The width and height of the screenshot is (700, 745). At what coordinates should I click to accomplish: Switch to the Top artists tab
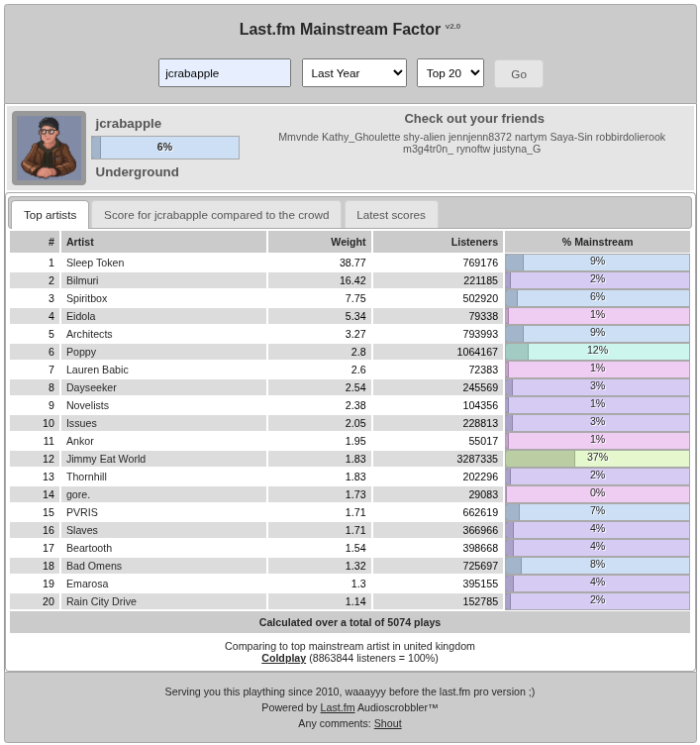[50, 215]
